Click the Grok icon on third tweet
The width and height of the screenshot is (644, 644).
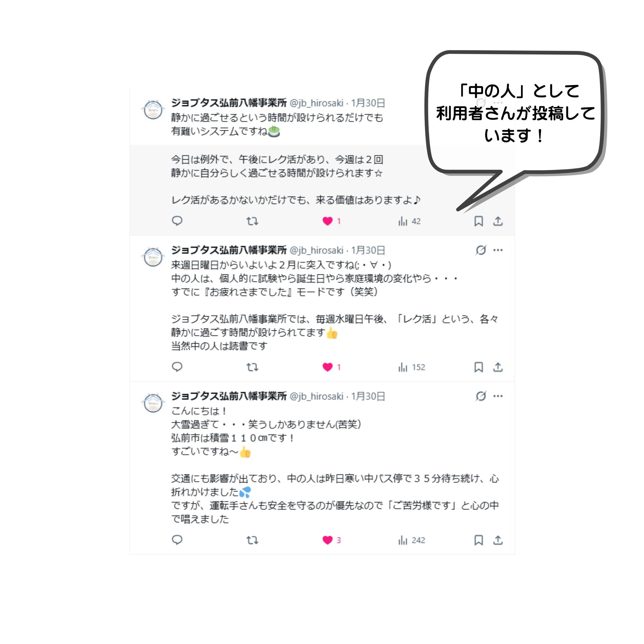coord(481,396)
